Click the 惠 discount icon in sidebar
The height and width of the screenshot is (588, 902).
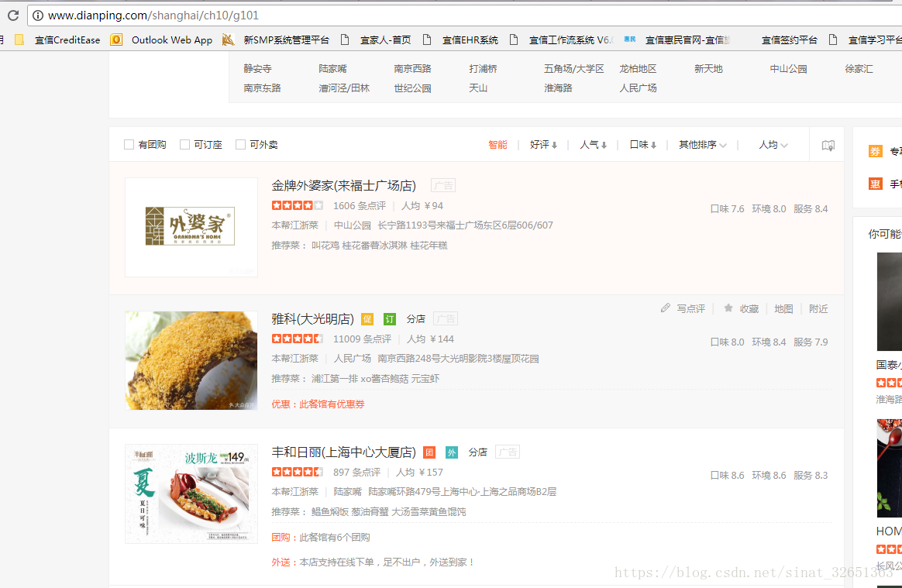click(875, 184)
